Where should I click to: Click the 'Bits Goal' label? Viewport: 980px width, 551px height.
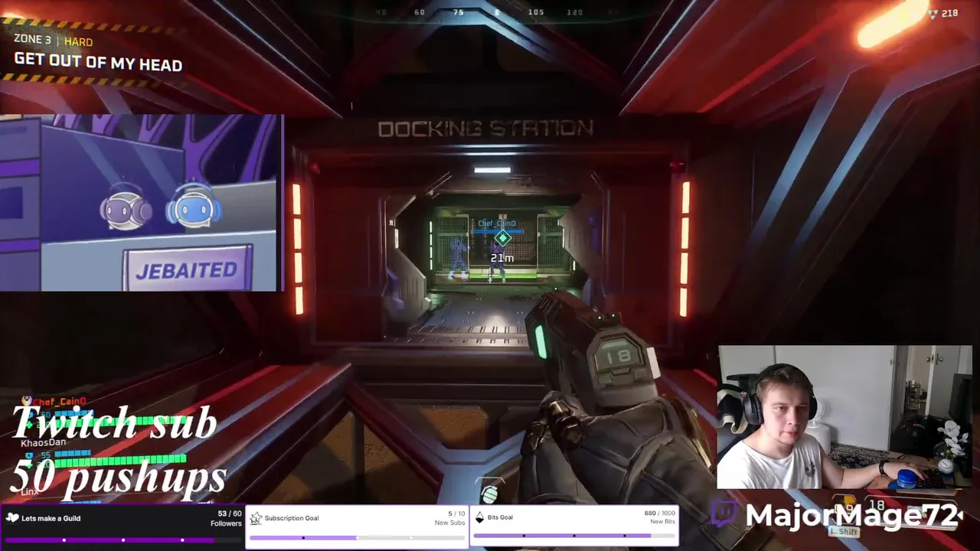(x=500, y=517)
